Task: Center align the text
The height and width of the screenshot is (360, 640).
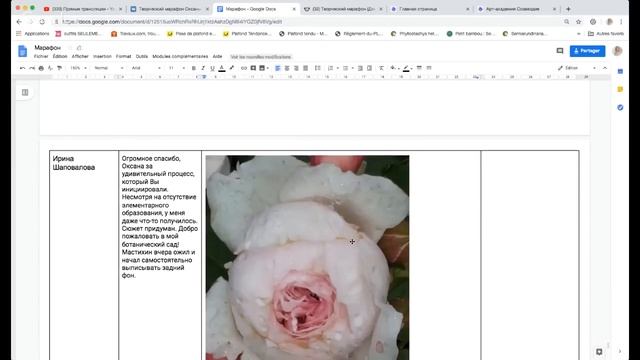Action: [x=287, y=68]
